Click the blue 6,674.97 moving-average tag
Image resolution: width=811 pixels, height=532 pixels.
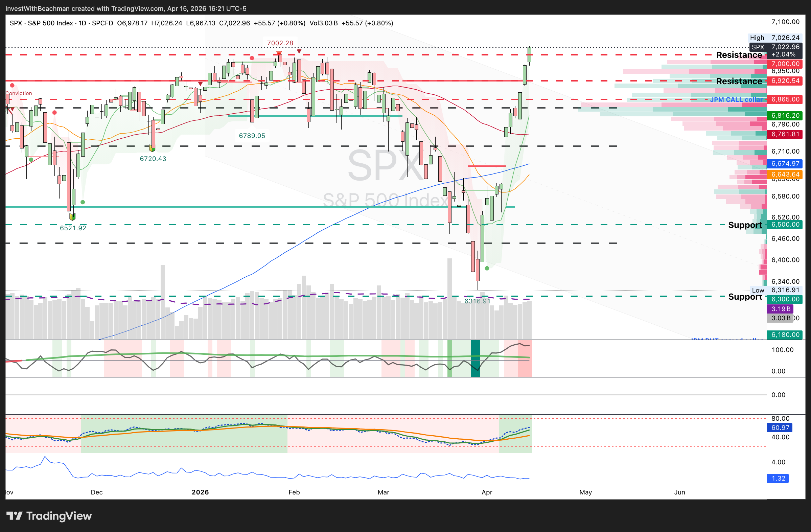(x=785, y=164)
